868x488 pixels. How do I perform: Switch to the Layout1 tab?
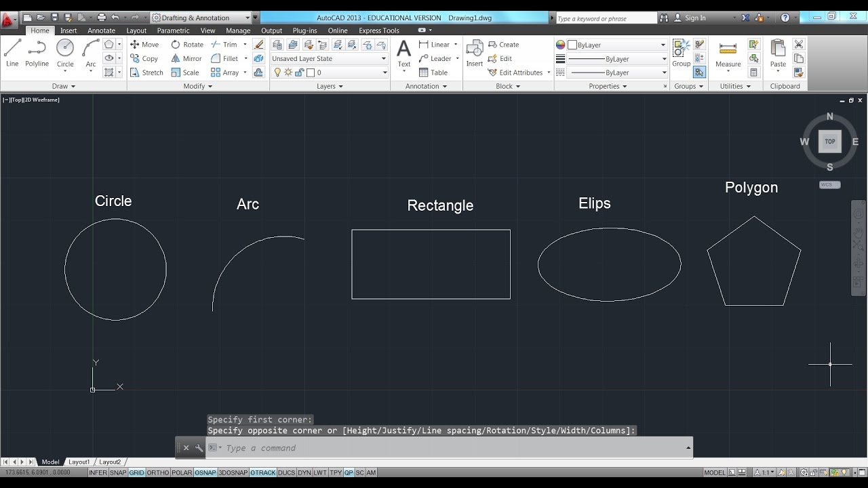point(79,462)
